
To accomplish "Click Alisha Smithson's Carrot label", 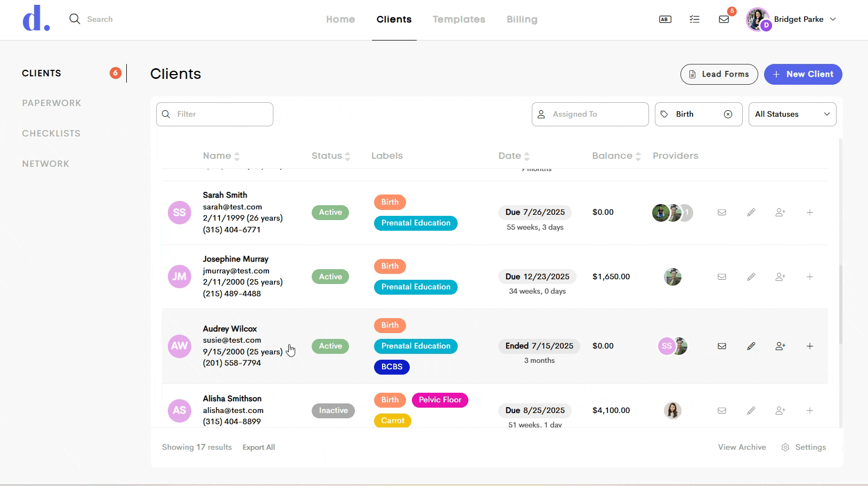I will [x=393, y=420].
